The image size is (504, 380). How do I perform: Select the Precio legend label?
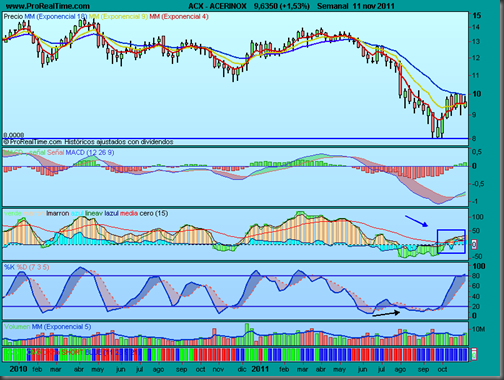[x=13, y=16]
